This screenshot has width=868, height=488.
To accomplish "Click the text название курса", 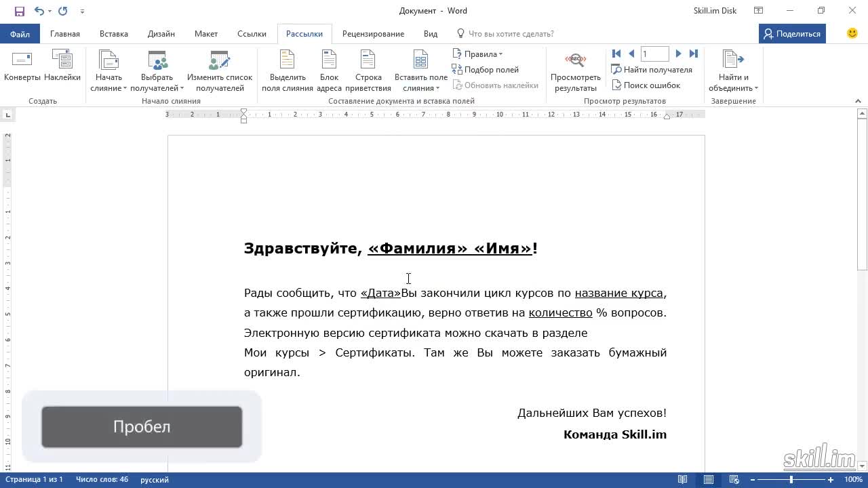I will 619,293.
